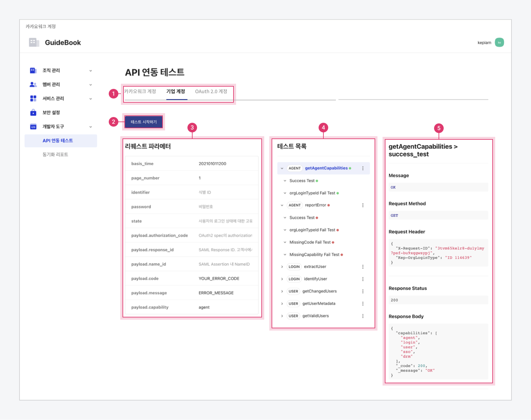Switch to the 카카오워크 계정 tab
Viewport: 531px width, 420px height.
pyautogui.click(x=140, y=91)
